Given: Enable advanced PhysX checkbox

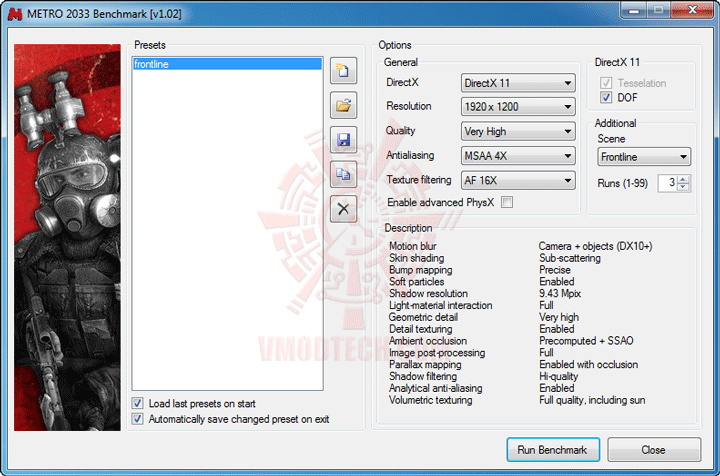Looking at the screenshot, I should (507, 202).
